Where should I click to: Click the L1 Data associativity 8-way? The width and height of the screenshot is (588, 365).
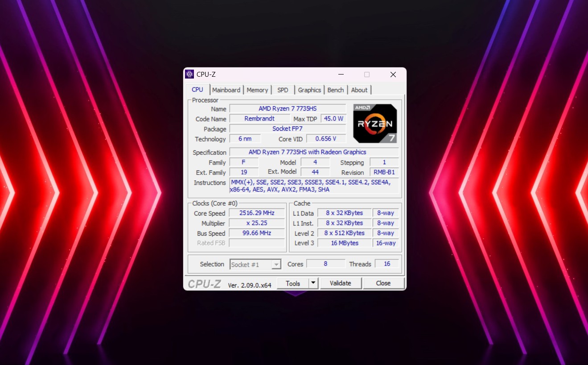click(x=386, y=213)
